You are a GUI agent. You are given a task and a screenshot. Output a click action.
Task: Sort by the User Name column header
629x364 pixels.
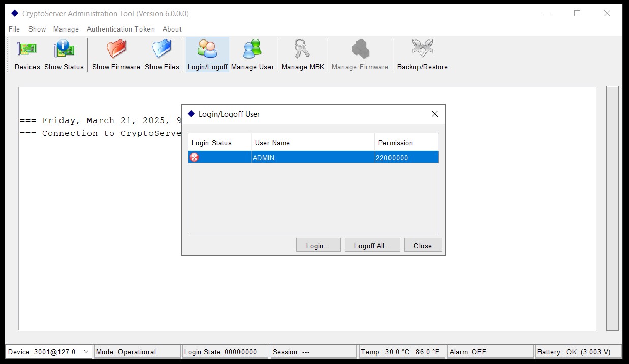click(x=313, y=143)
